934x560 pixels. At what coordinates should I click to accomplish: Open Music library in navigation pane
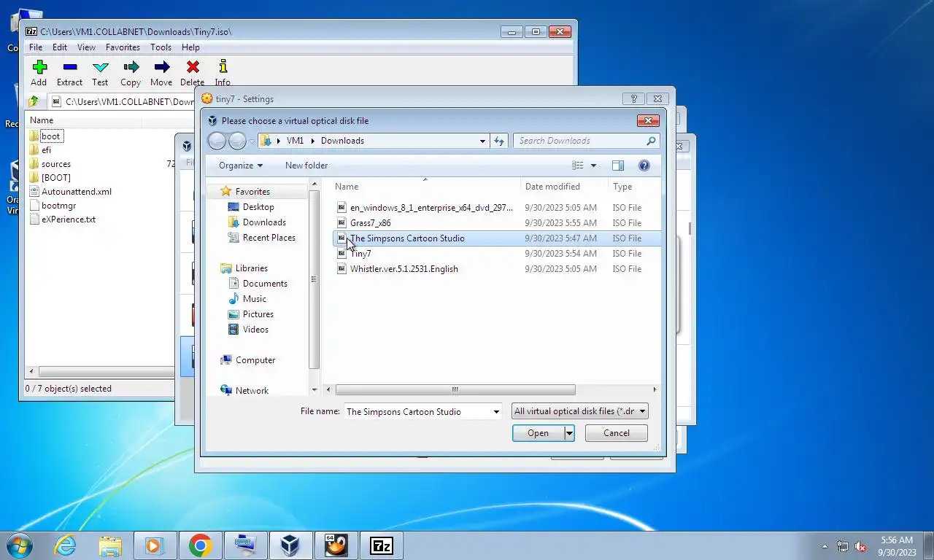point(254,299)
